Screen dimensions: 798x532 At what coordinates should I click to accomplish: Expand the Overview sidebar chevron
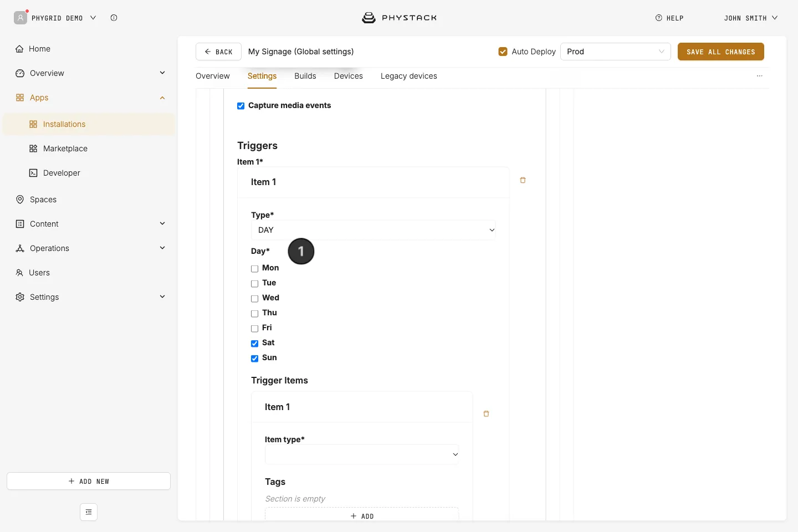(162, 73)
